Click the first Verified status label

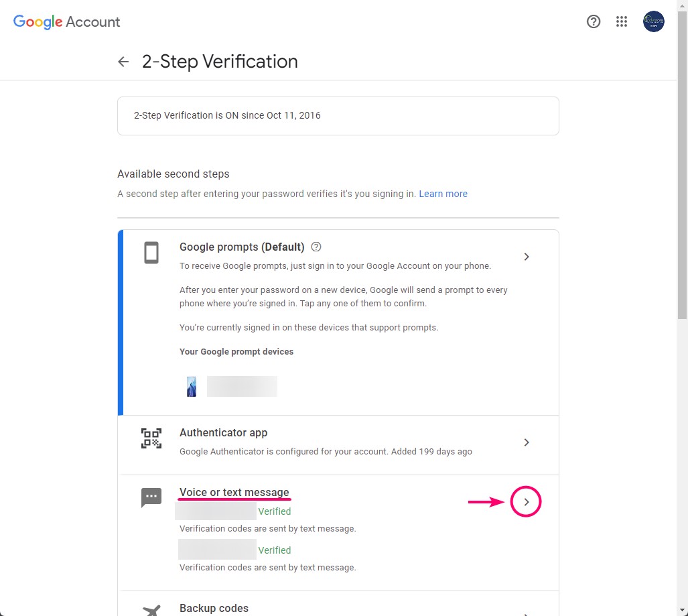(x=274, y=511)
